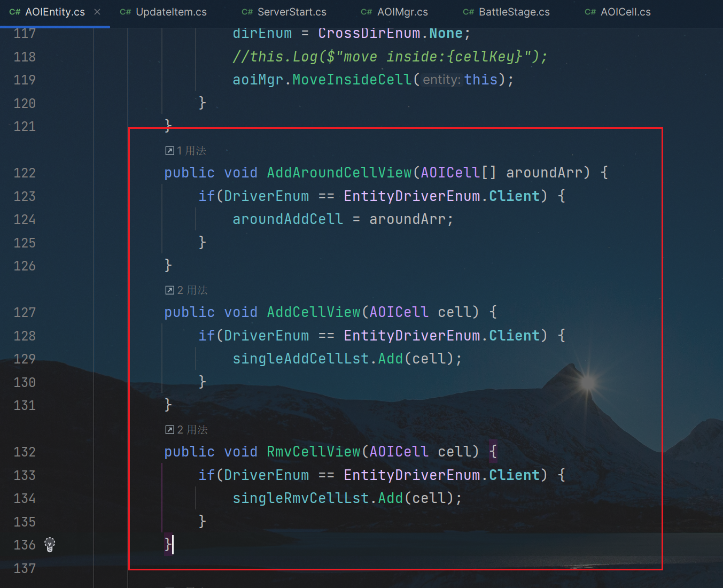The height and width of the screenshot is (588, 723).
Task: Click the MoveInsideCell method call
Action: pyautogui.click(x=352, y=80)
